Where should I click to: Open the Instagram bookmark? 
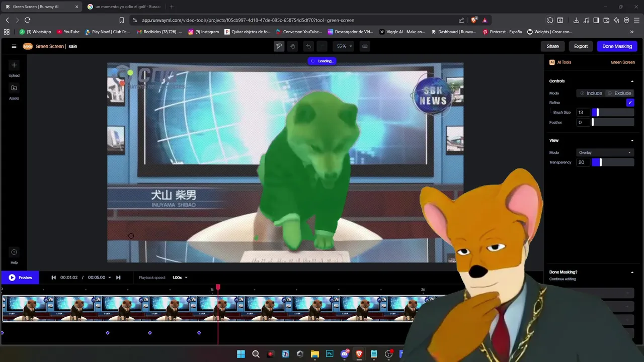[203, 32]
